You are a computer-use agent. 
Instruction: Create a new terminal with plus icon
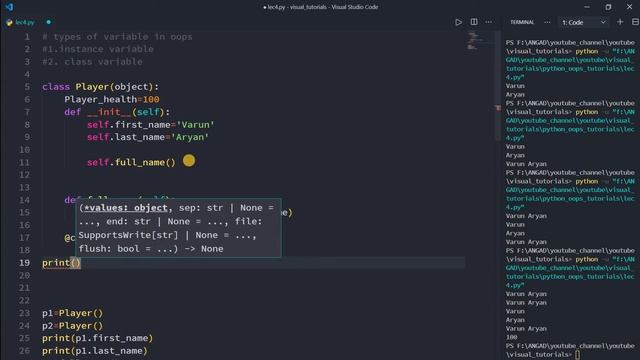pyautogui.click(x=620, y=22)
